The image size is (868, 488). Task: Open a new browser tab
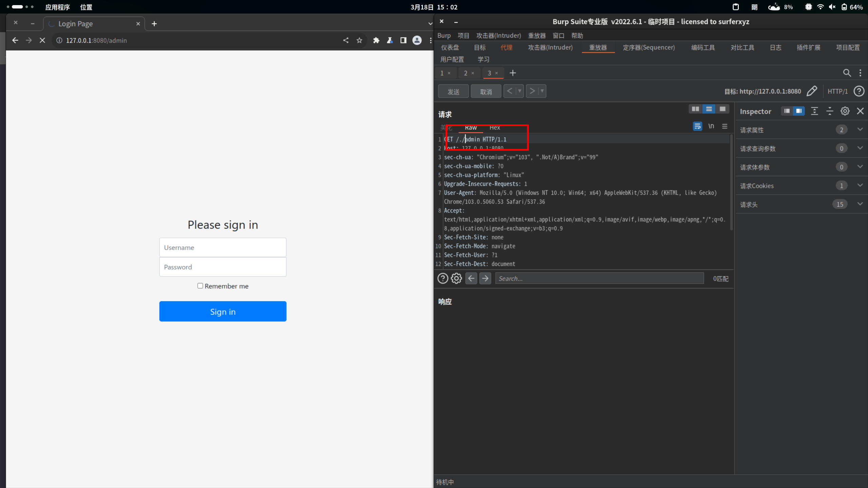tap(154, 24)
